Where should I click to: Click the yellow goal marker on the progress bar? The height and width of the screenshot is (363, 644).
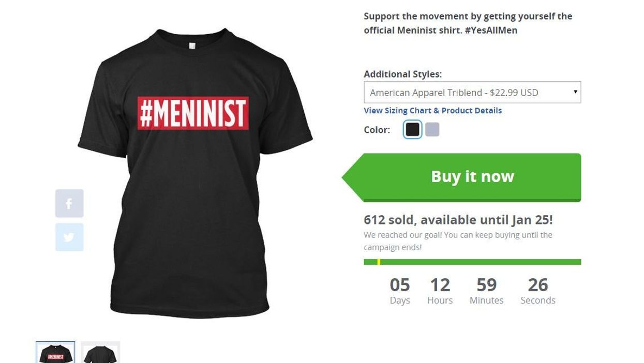380,261
